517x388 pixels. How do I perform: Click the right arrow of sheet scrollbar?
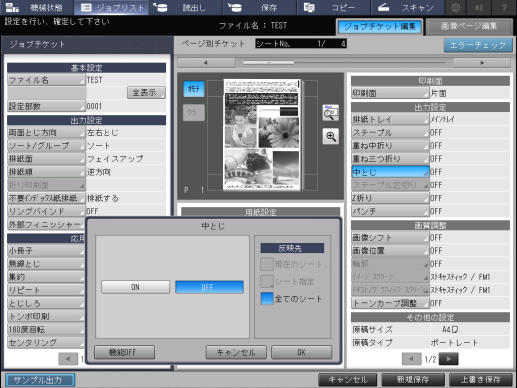[482, 63]
